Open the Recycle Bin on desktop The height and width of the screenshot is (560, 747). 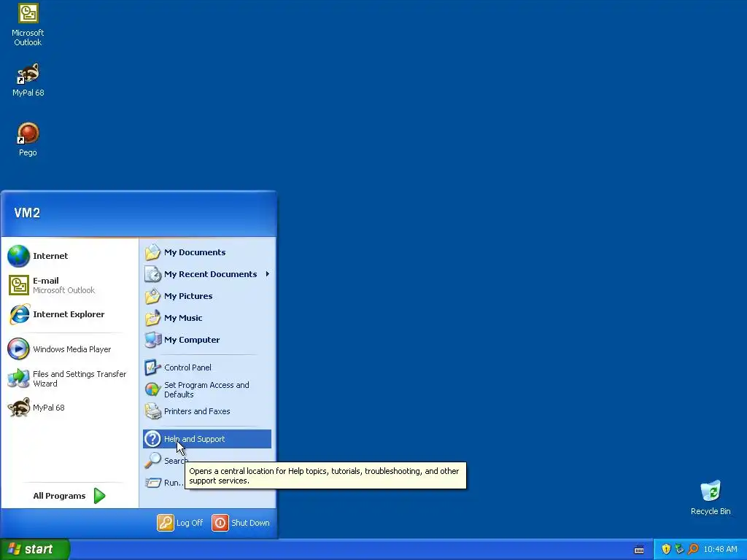711,497
